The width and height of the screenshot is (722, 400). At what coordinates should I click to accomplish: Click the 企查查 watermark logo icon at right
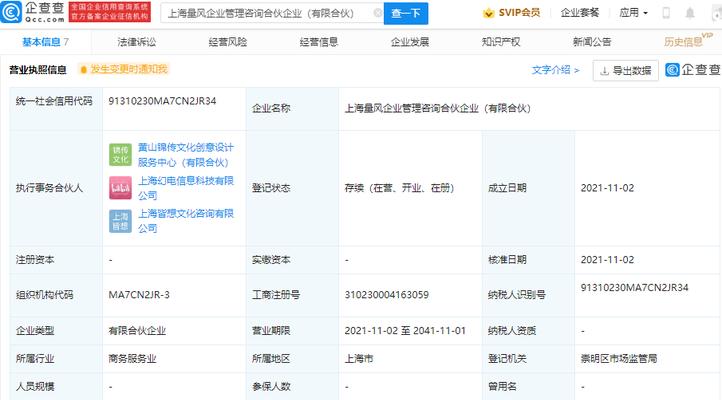672,70
